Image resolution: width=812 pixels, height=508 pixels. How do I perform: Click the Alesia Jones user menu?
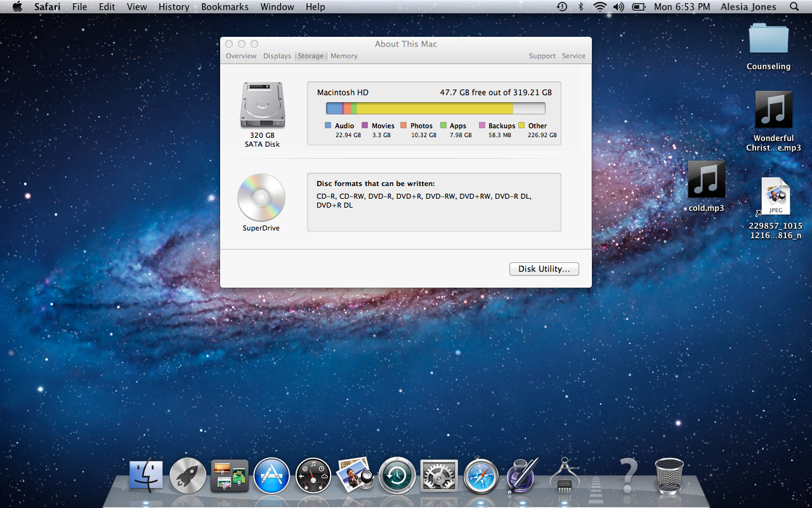tap(749, 7)
